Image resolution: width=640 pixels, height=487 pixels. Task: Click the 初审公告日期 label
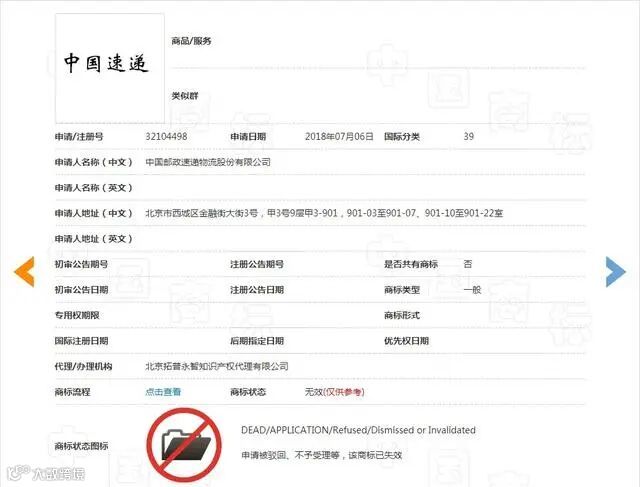coord(81,290)
